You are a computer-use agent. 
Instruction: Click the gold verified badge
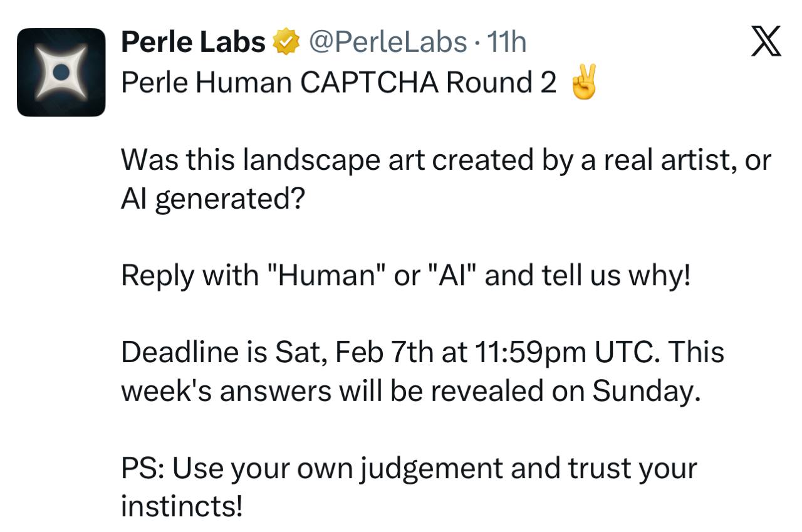(x=284, y=43)
